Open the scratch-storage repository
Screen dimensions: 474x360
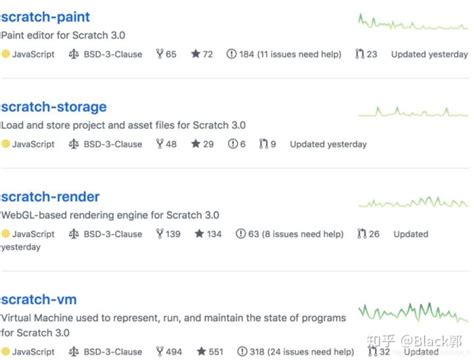[54, 107]
